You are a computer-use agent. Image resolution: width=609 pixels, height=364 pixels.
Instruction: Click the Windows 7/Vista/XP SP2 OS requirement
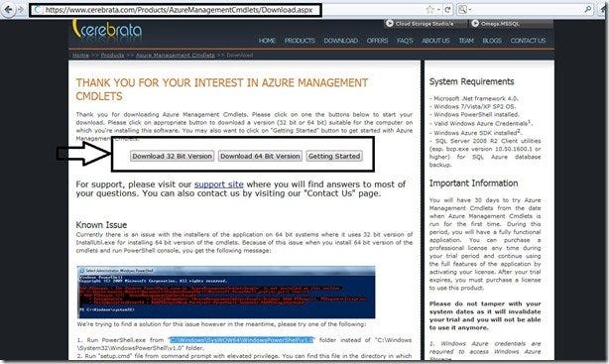(473, 106)
